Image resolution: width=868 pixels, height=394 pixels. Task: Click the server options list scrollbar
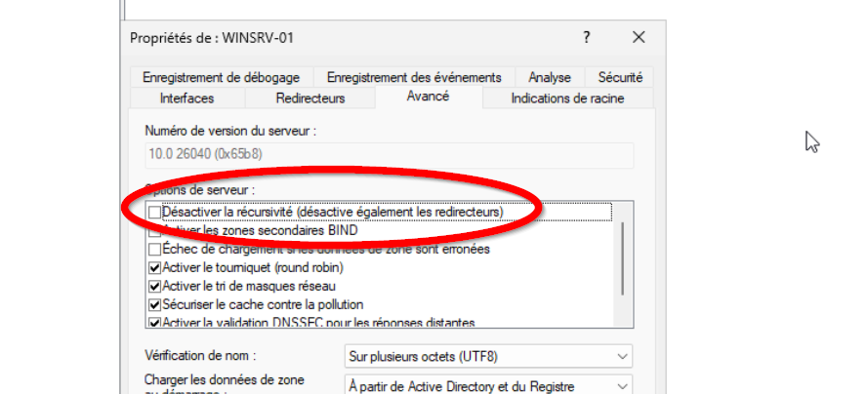623,258
